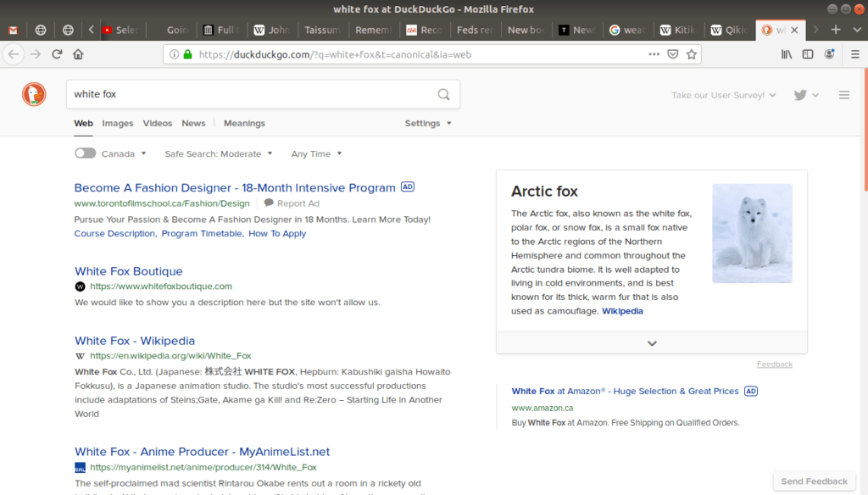Open the Any Time filter dropdown
The image size is (868, 495).
[317, 154]
